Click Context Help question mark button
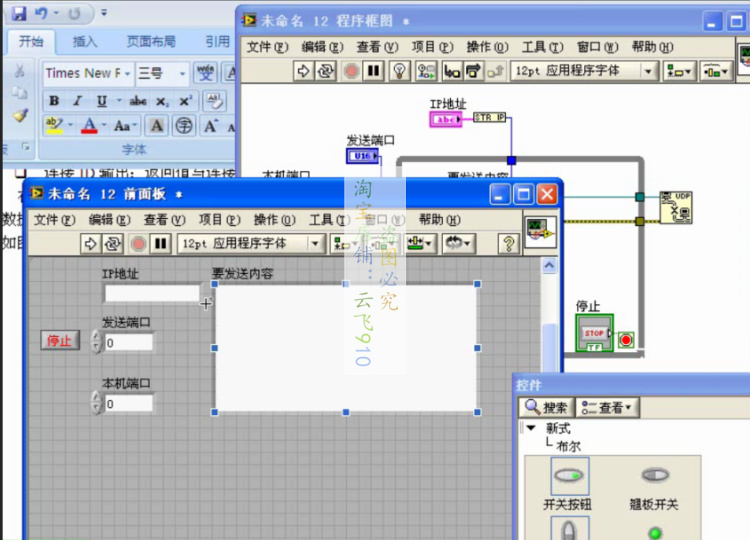 [508, 244]
